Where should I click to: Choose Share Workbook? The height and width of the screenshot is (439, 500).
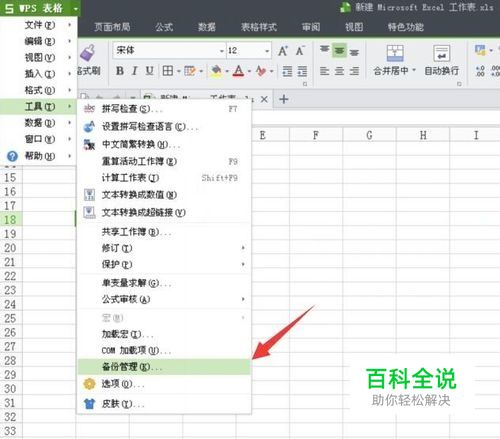164,232
